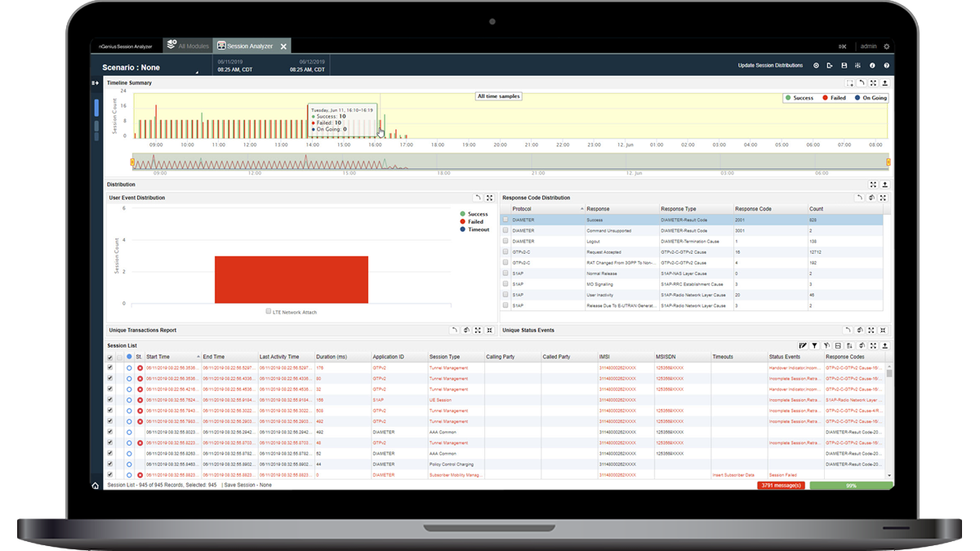Click the save icon in the top toolbar
The image size is (980, 551).
844,65
